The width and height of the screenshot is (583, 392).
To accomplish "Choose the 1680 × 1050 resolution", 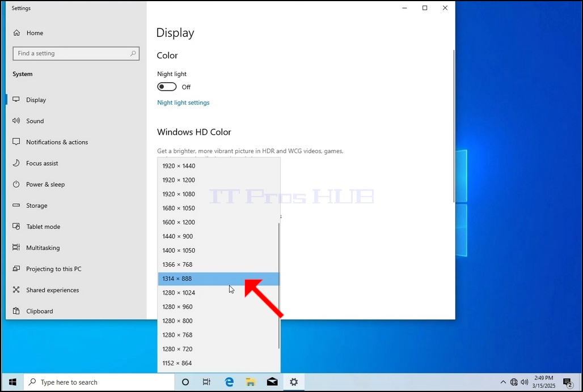I will coord(219,208).
